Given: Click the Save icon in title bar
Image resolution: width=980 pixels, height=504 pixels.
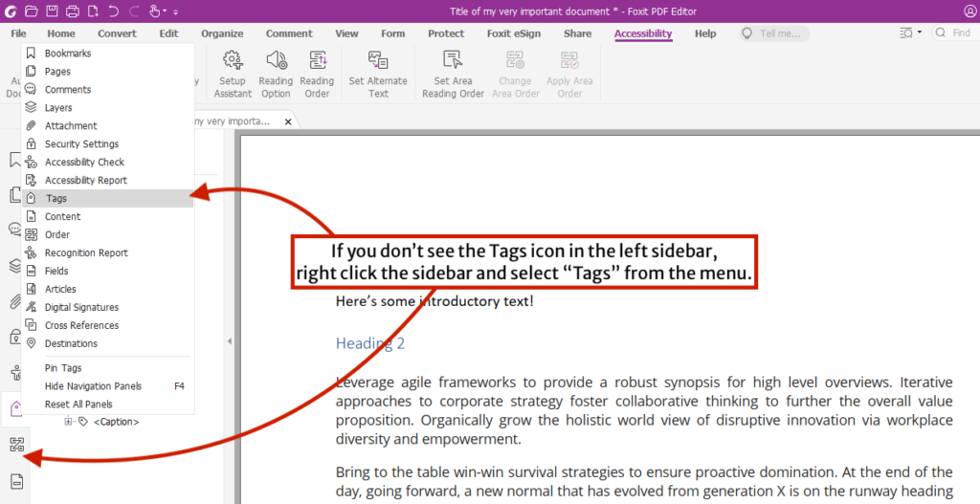Looking at the screenshot, I should [53, 11].
